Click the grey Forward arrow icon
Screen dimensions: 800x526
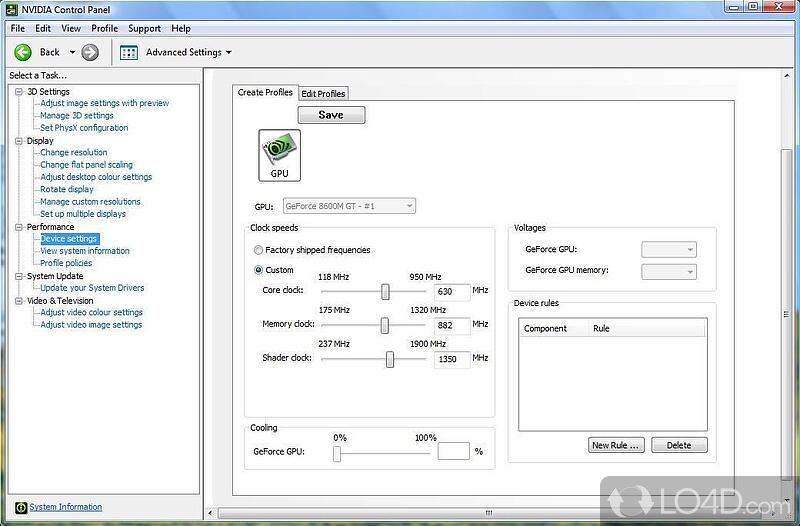(x=90, y=52)
